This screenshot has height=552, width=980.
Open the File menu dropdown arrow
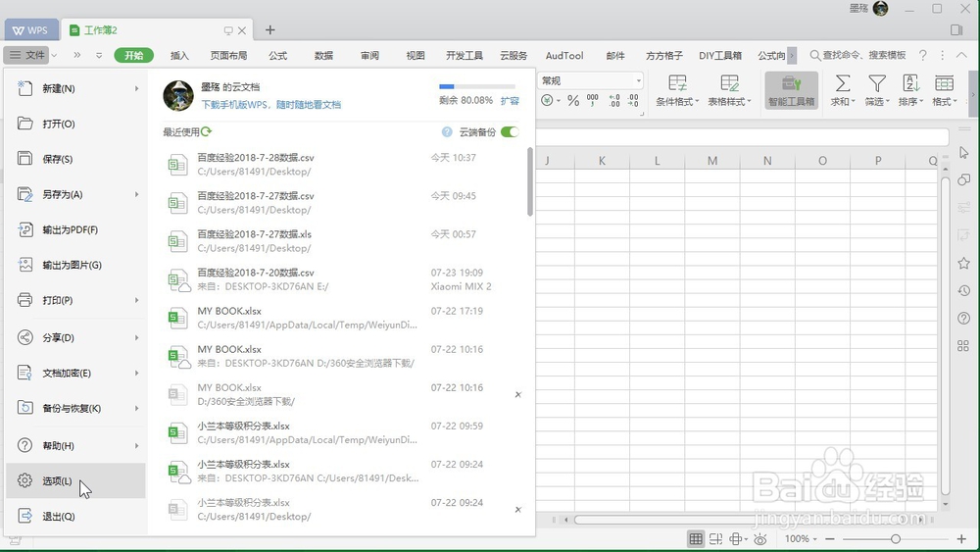pyautogui.click(x=54, y=55)
